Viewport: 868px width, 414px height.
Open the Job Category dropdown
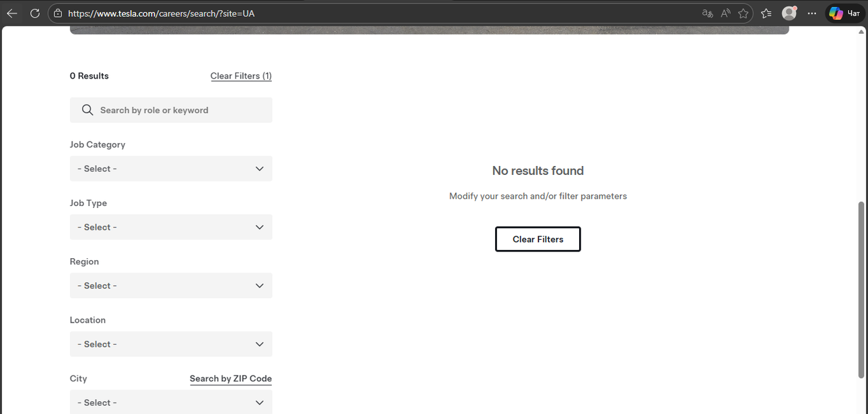(x=171, y=169)
